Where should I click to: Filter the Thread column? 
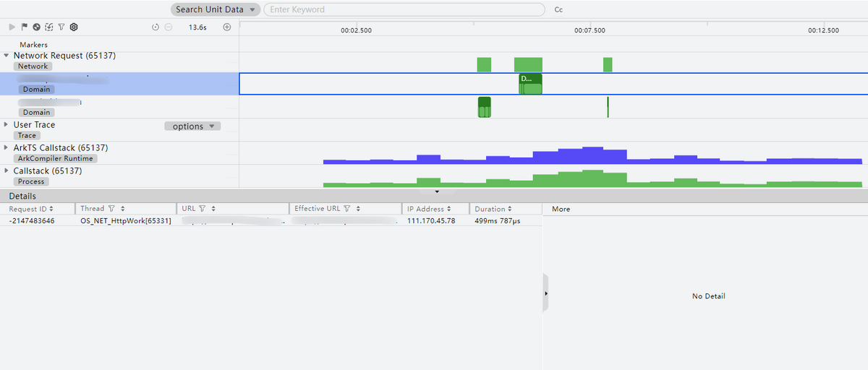[x=111, y=209]
